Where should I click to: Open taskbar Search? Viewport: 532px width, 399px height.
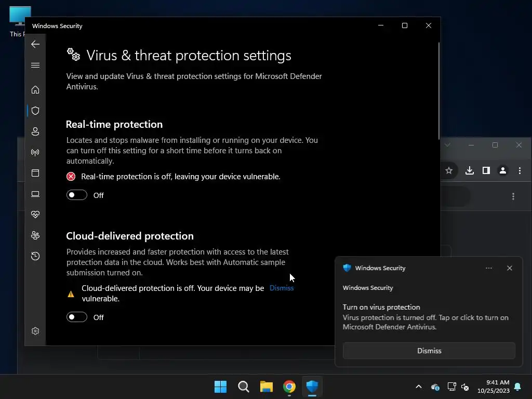tap(244, 387)
